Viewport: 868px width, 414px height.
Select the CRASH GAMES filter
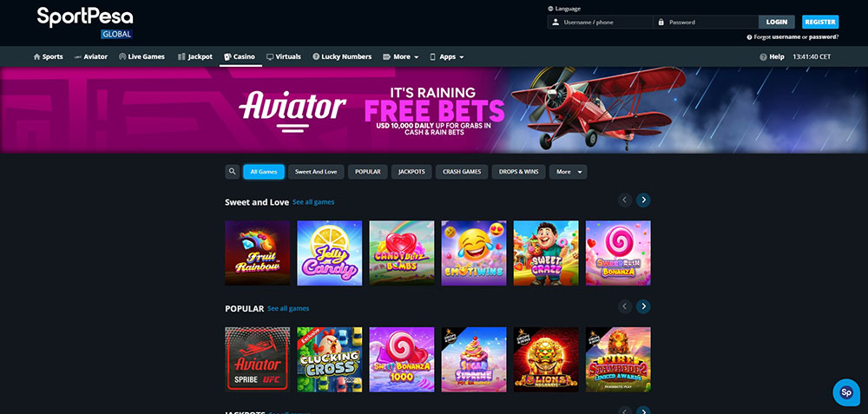[462, 172]
